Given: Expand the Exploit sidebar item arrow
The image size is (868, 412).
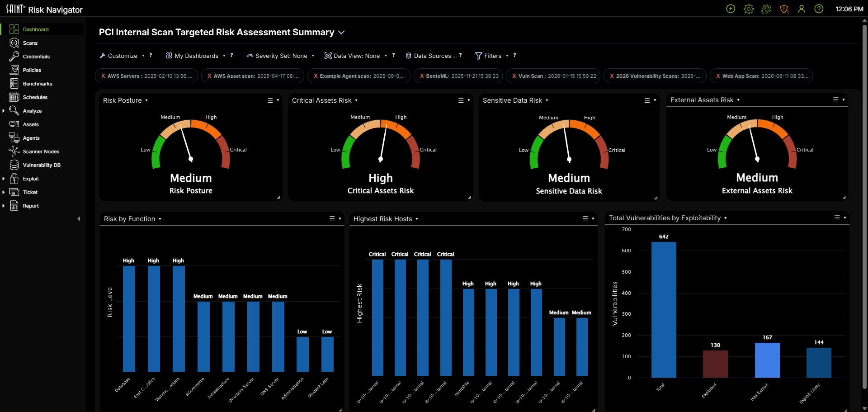Looking at the screenshot, I should coord(4,179).
